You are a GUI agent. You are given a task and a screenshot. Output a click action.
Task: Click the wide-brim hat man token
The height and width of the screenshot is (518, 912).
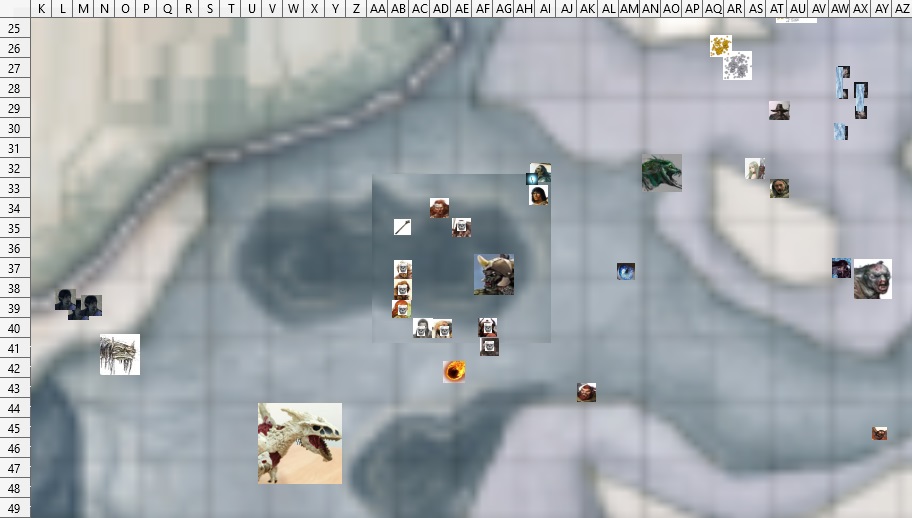pos(779,110)
